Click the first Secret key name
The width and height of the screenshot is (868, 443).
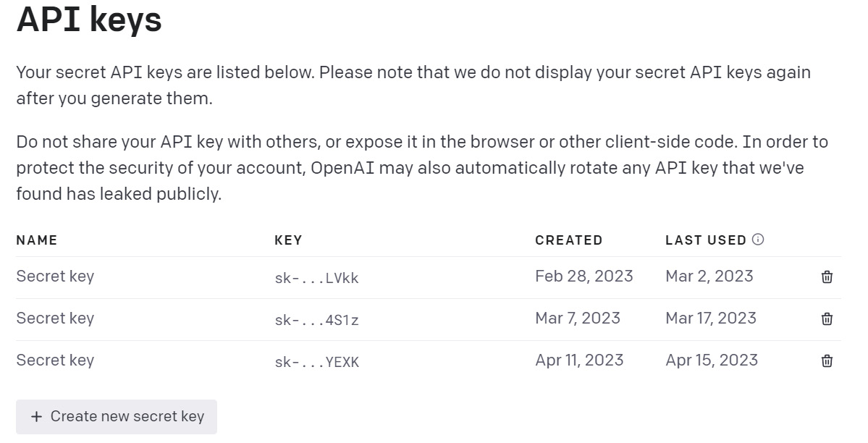click(x=55, y=277)
